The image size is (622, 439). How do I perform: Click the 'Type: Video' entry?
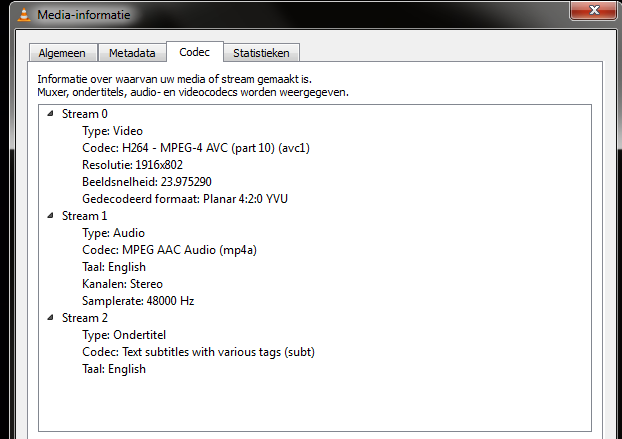pyautogui.click(x=112, y=131)
